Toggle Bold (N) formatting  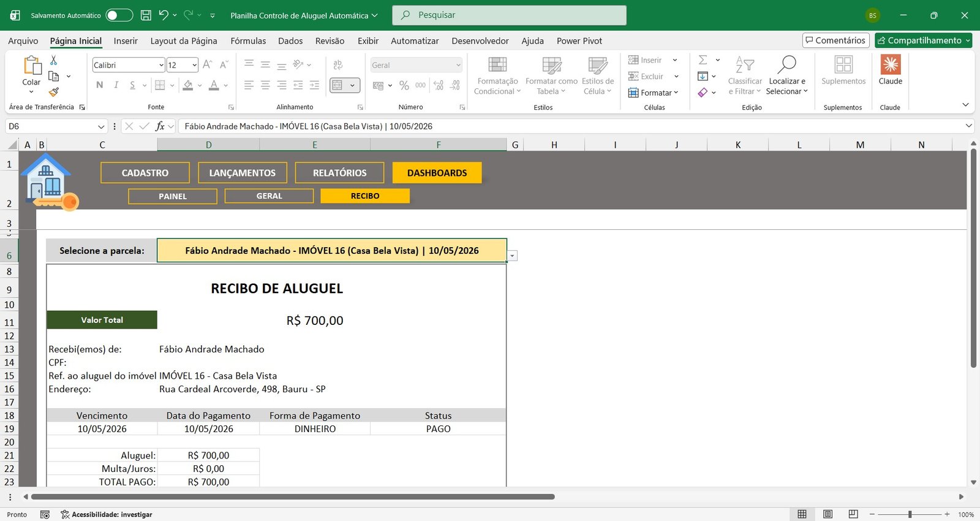click(100, 85)
